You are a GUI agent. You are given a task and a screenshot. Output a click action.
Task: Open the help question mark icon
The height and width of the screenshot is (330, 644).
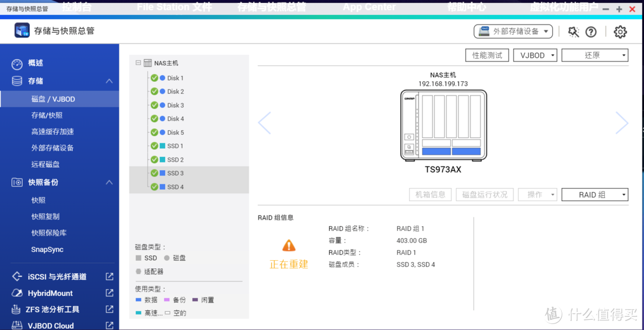(x=590, y=32)
